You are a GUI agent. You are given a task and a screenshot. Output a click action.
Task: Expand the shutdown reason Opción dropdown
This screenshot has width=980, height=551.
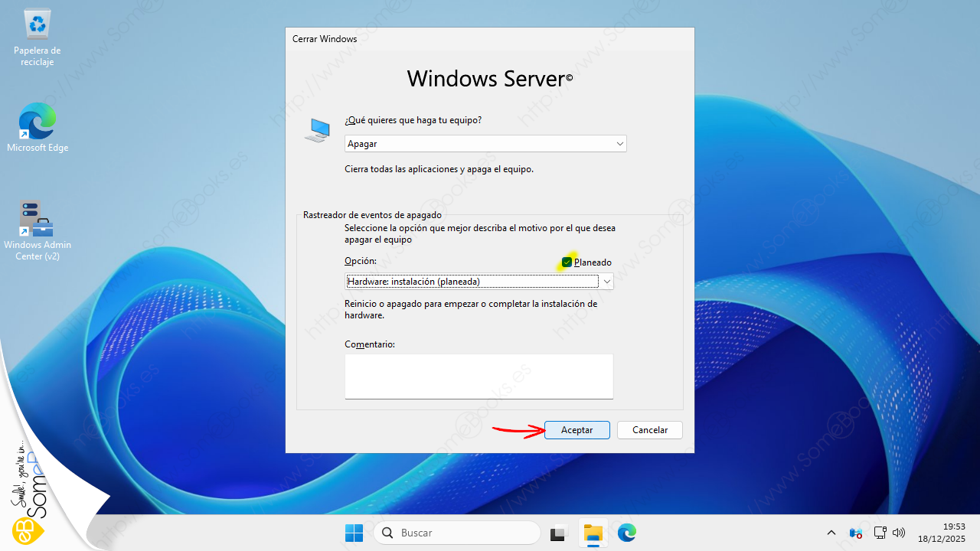click(607, 282)
